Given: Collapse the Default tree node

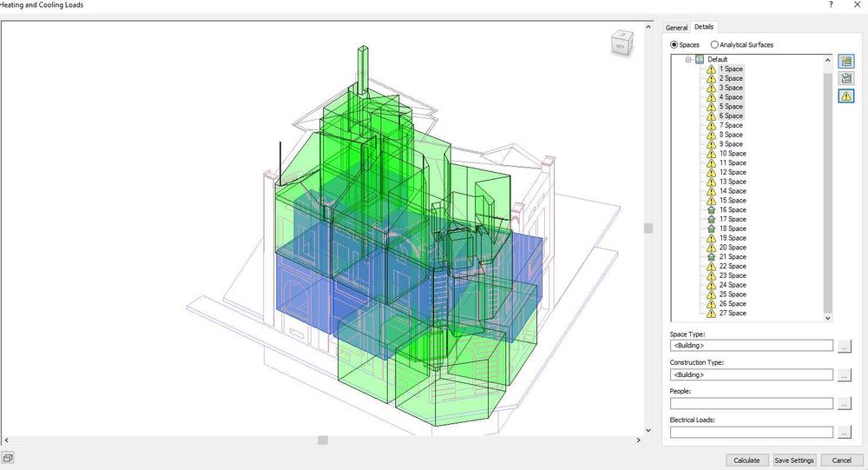Looking at the screenshot, I should pyautogui.click(x=688, y=59).
